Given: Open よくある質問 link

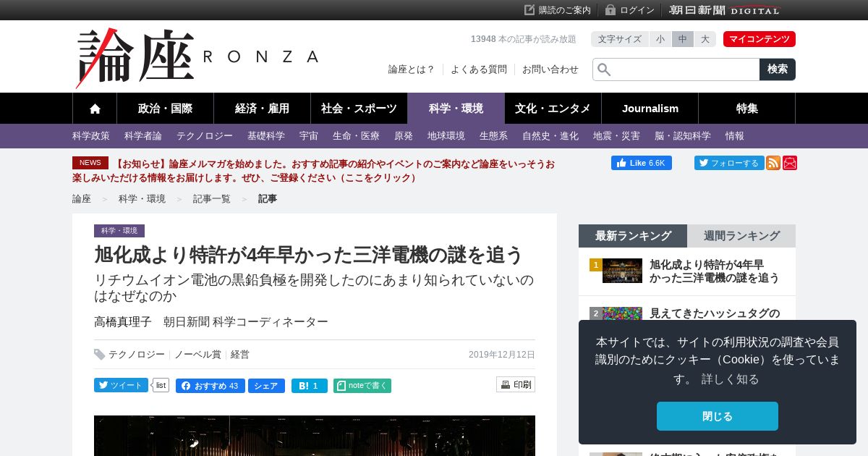Looking at the screenshot, I should pyautogui.click(x=479, y=69).
